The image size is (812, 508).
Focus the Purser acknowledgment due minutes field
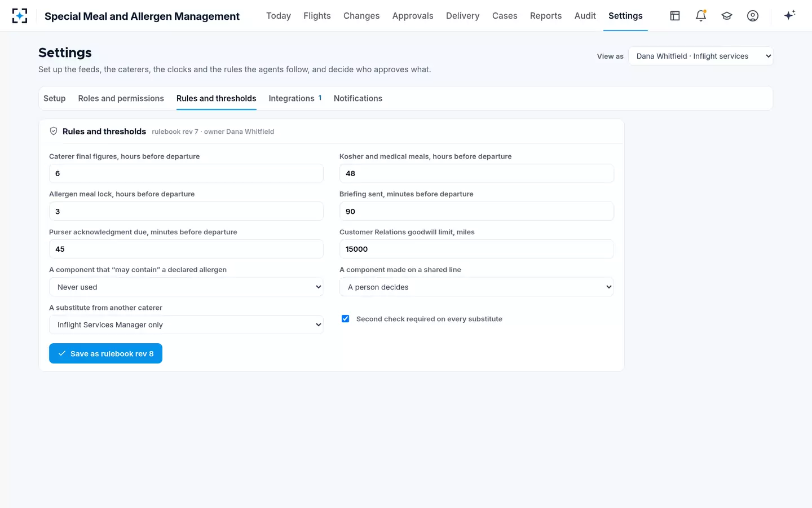click(186, 249)
